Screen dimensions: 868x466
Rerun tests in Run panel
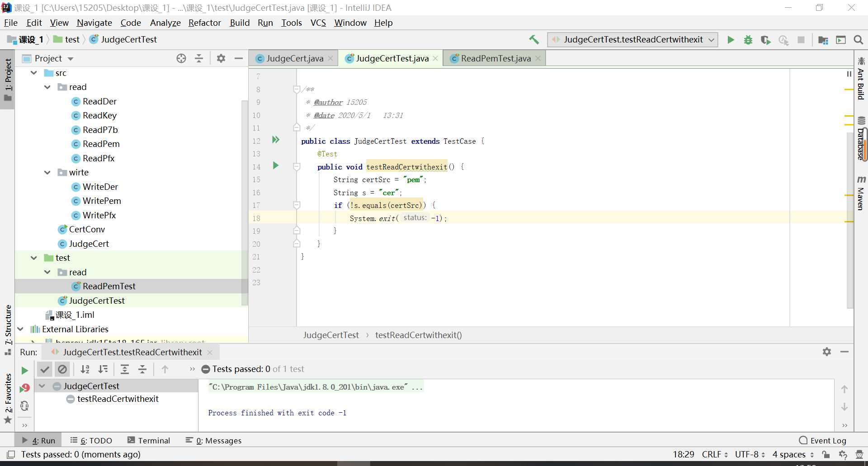(24, 371)
